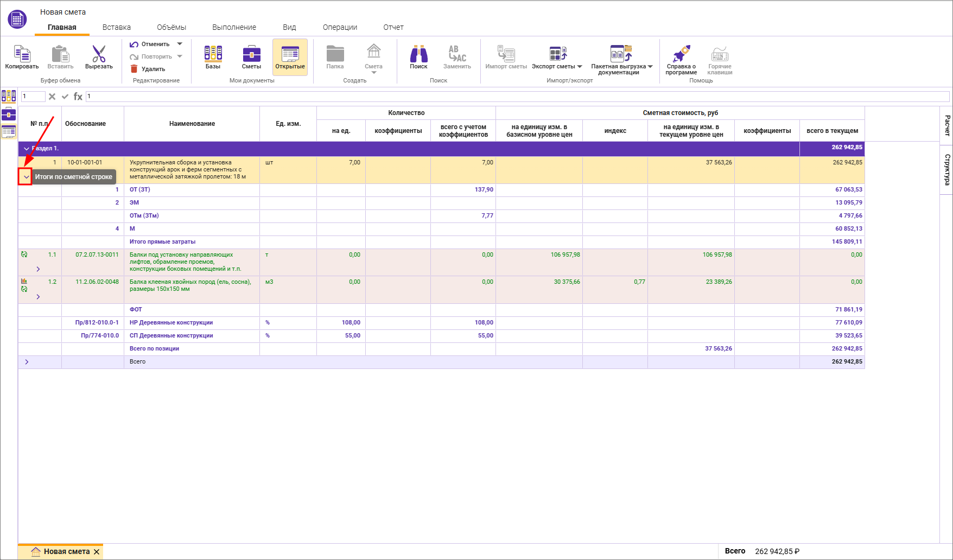Open the Базы databases icon
953x560 pixels.
coord(213,54)
